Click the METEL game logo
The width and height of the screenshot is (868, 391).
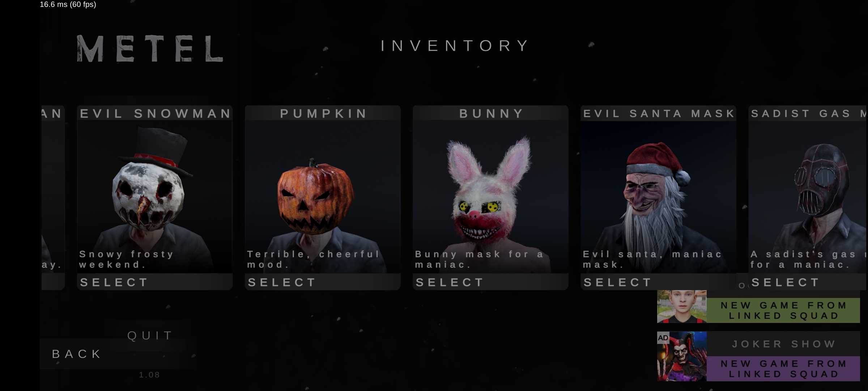(150, 49)
